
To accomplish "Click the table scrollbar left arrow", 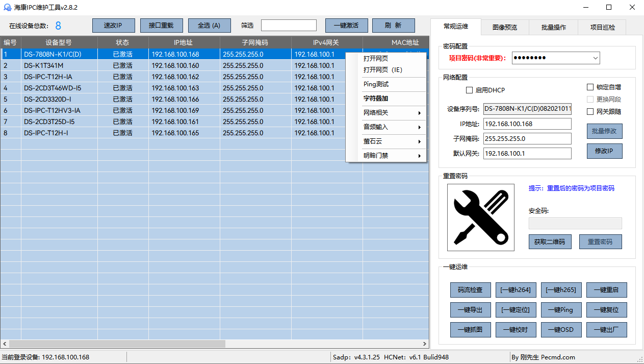I will [4, 344].
